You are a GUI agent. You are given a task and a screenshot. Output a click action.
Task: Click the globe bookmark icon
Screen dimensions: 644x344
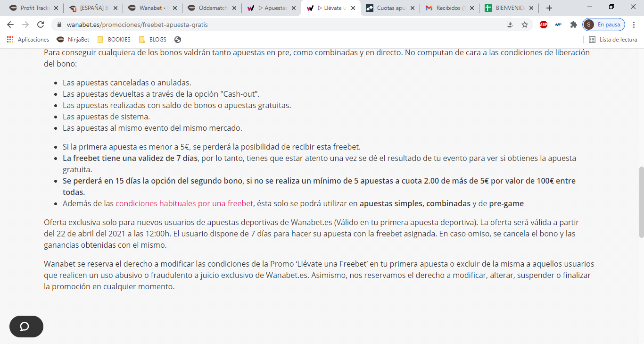(177, 40)
